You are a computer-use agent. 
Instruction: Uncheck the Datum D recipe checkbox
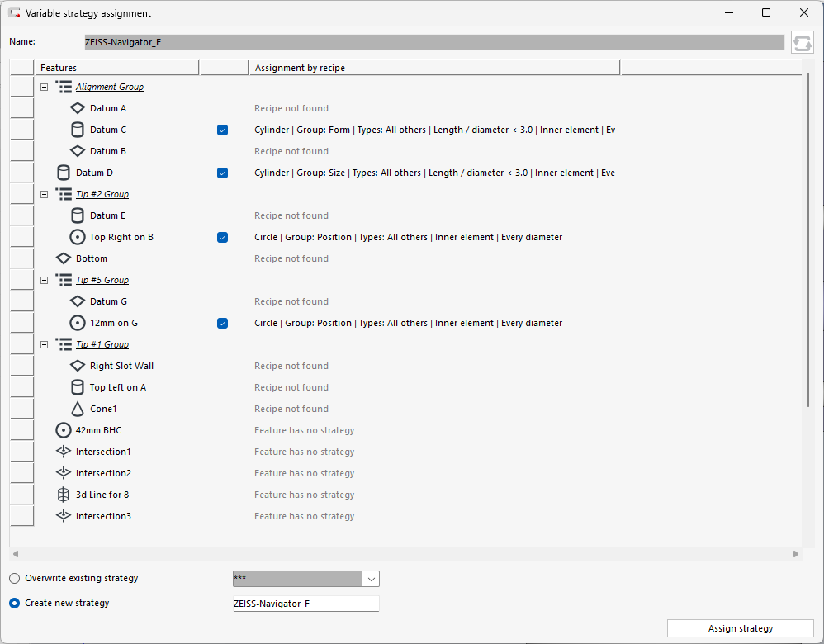(222, 173)
